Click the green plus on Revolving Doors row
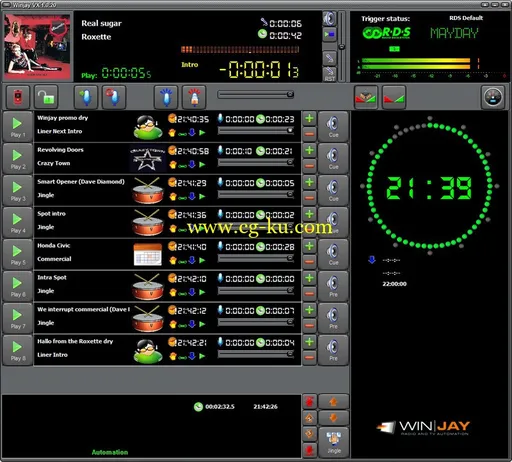The width and height of the screenshot is (512, 462). pyautogui.click(x=309, y=151)
